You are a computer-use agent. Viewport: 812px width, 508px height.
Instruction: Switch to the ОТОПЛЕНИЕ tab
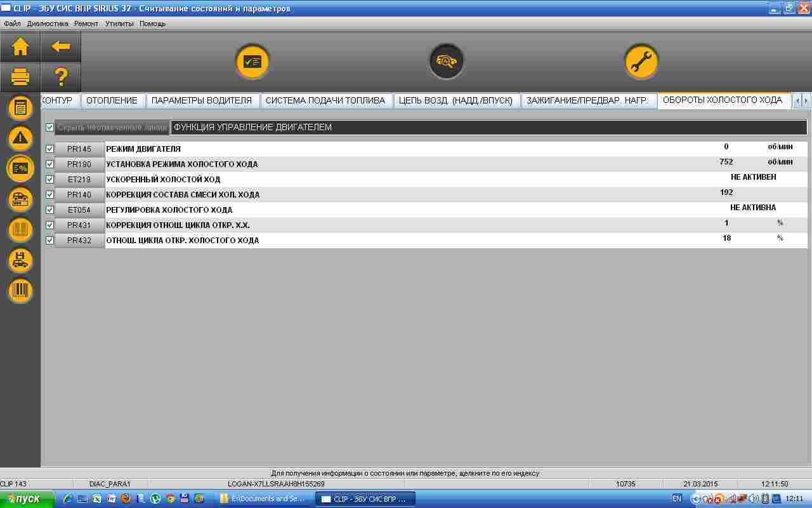click(112, 100)
